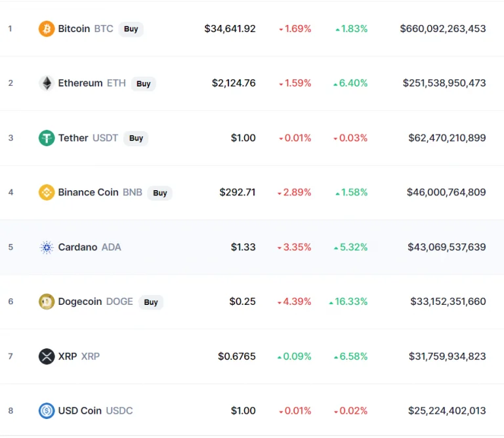Viewport: 504px width, 438px height.
Task: Click the Bitcoin orange logo icon
Action: click(47, 29)
